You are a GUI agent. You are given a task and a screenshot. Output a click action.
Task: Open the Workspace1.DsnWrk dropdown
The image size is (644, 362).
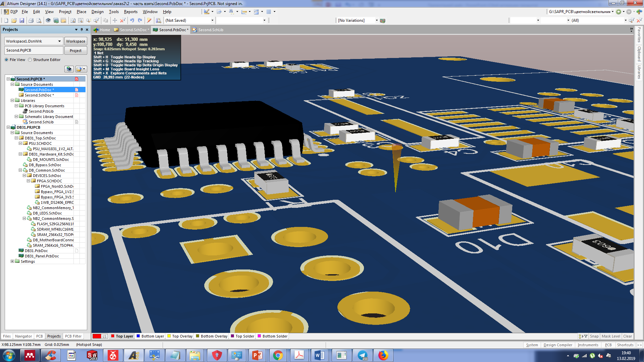point(59,41)
